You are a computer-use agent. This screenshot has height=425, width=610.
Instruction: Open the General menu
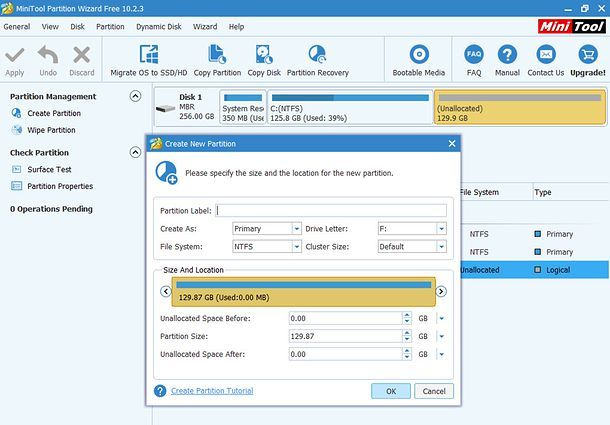[17, 27]
